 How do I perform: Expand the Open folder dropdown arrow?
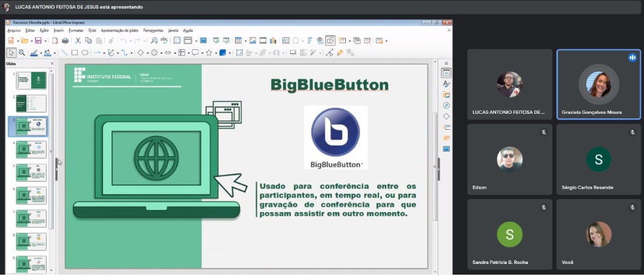click(x=32, y=41)
